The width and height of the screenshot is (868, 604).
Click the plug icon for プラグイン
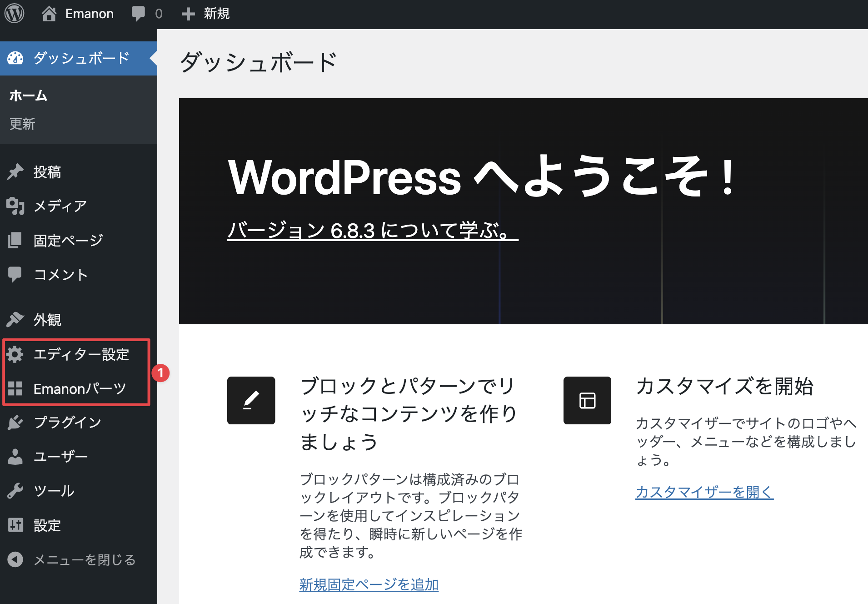[15, 423]
